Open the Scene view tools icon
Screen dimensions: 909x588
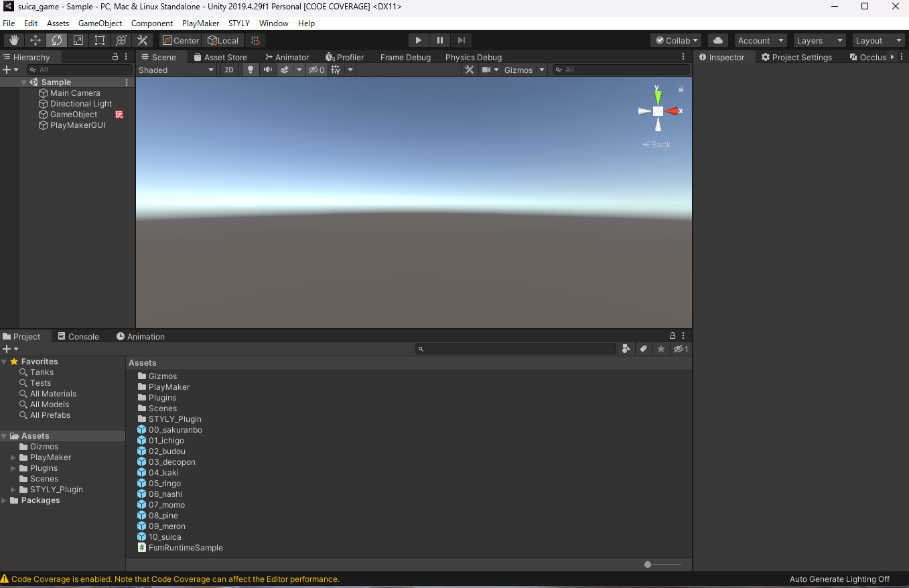(x=470, y=70)
